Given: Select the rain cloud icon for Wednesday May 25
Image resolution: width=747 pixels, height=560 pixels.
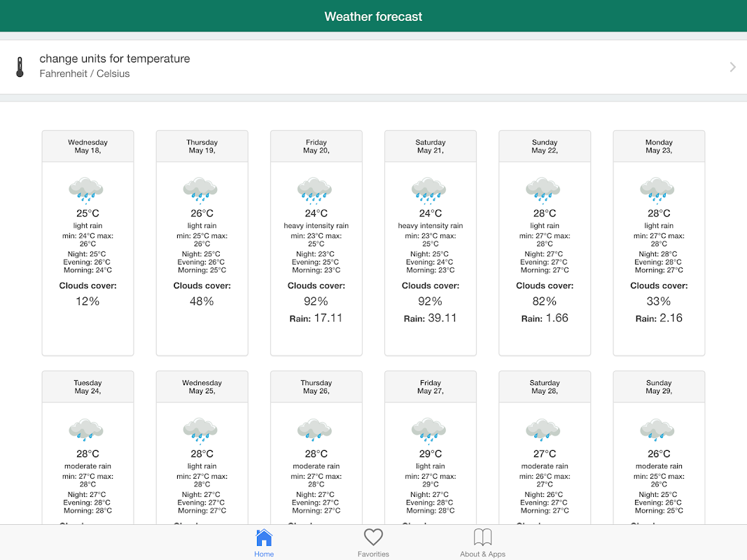Looking at the screenshot, I should click(x=200, y=430).
